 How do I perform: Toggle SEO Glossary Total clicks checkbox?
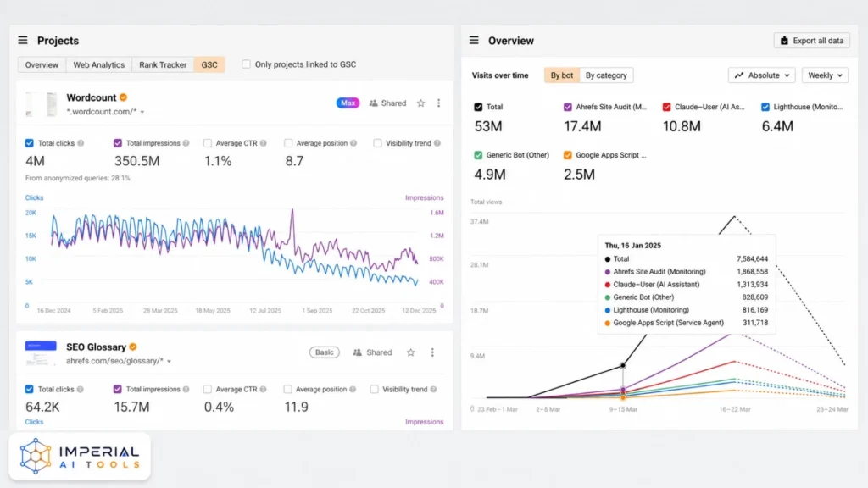30,390
